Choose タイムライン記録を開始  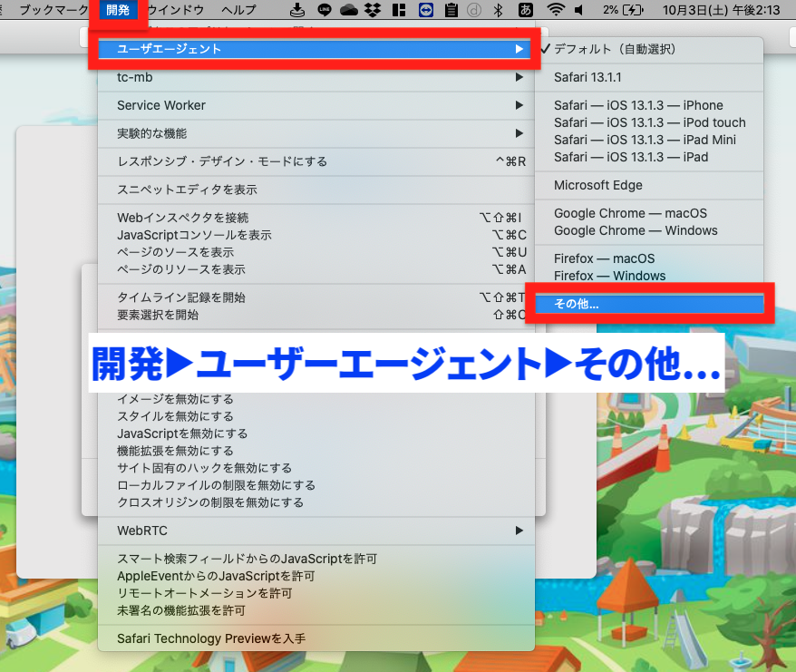pyautogui.click(x=315, y=297)
